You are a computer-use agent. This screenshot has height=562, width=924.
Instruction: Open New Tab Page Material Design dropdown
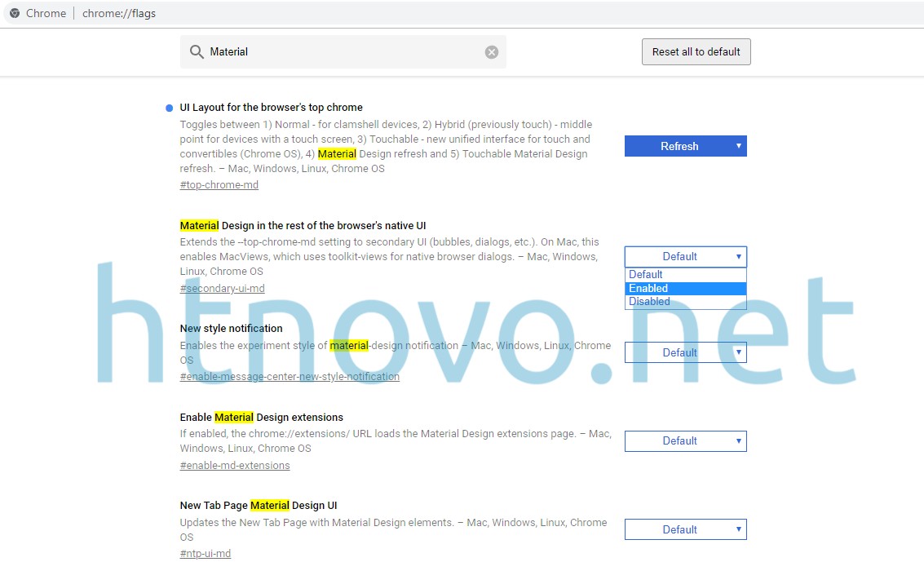685,529
